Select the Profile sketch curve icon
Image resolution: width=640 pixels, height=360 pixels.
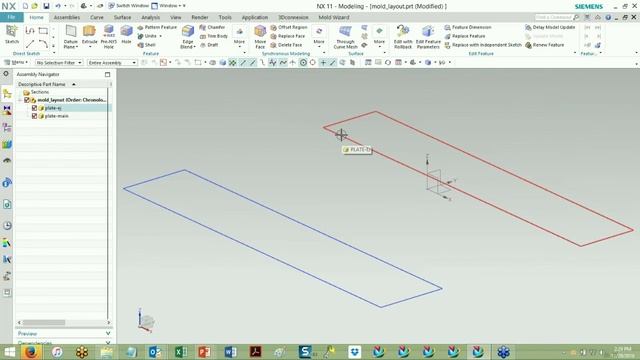(30, 31)
